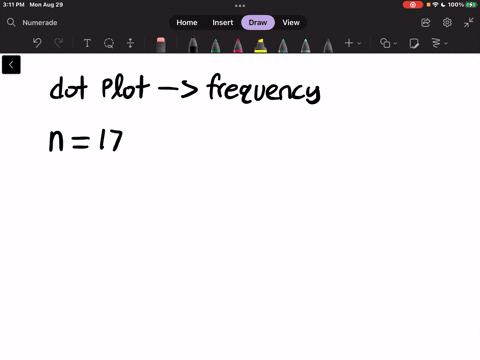
Task: Expand the Ink tool dropdown arrow
Action: click(446, 43)
